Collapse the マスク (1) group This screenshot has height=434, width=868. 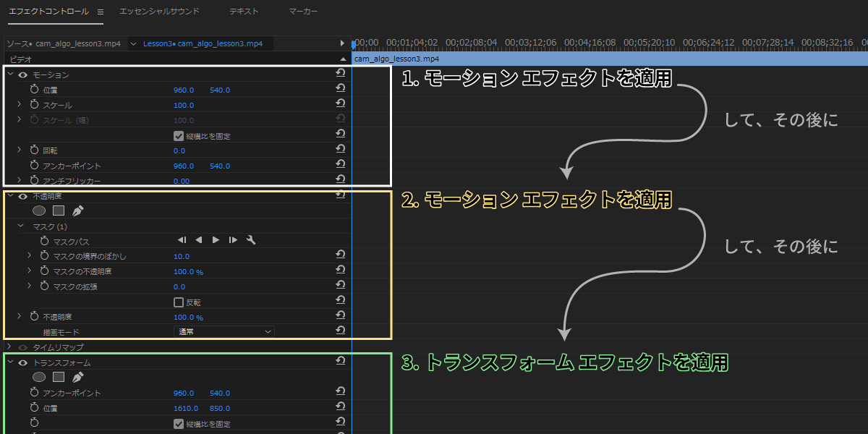point(20,226)
